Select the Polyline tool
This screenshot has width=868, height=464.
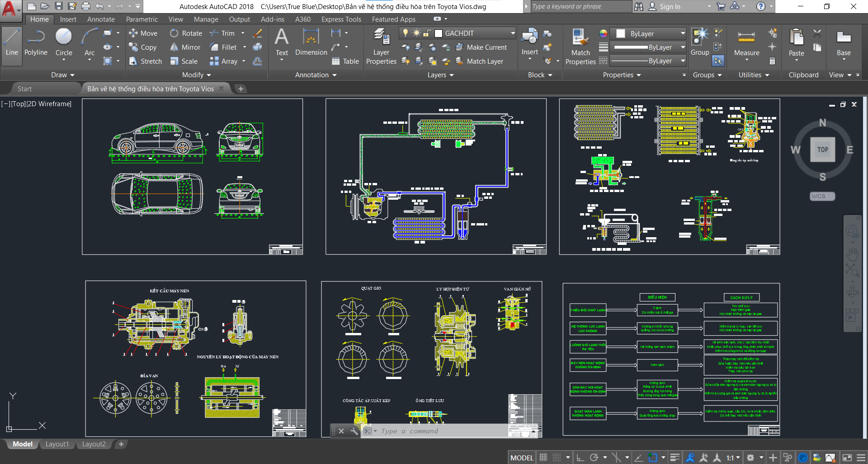[x=36, y=42]
